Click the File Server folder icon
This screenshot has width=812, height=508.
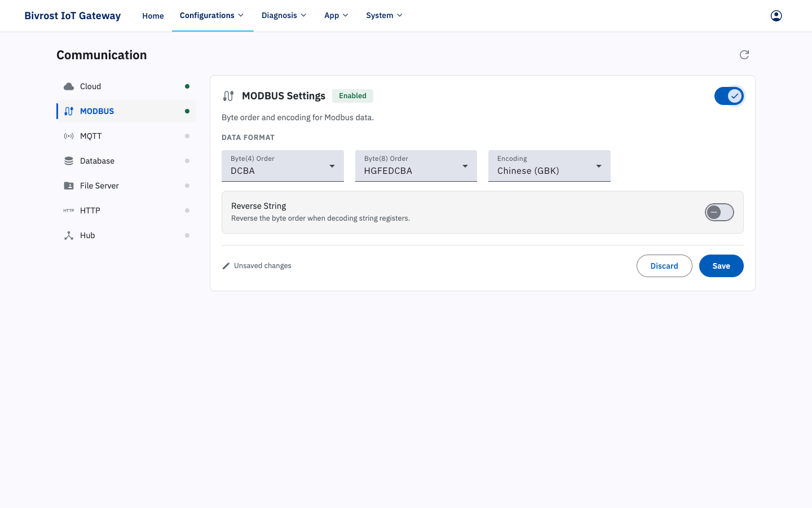click(x=69, y=186)
